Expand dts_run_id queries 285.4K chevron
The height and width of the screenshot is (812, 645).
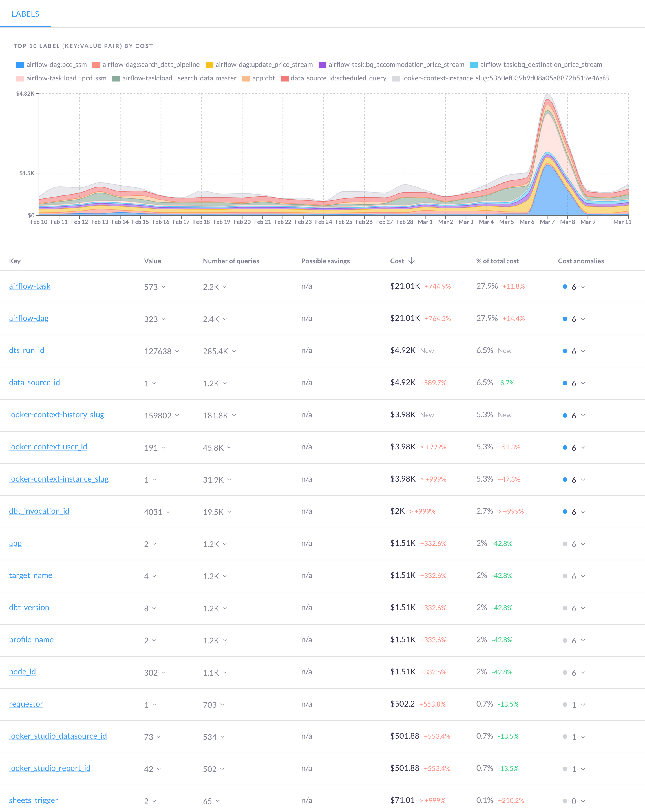(234, 351)
